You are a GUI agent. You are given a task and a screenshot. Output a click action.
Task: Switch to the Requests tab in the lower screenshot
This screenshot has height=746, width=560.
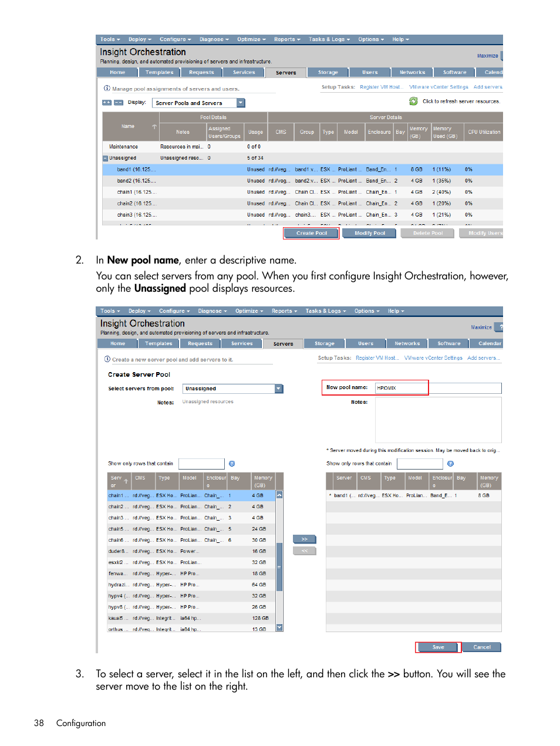pyautogui.click(x=200, y=343)
